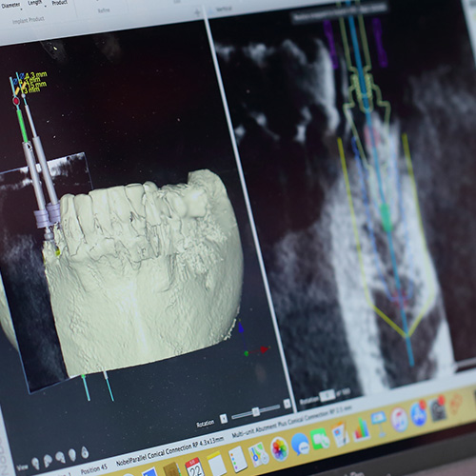Click the Implant Product group label
The width and height of the screenshot is (476, 476).
pos(29,20)
